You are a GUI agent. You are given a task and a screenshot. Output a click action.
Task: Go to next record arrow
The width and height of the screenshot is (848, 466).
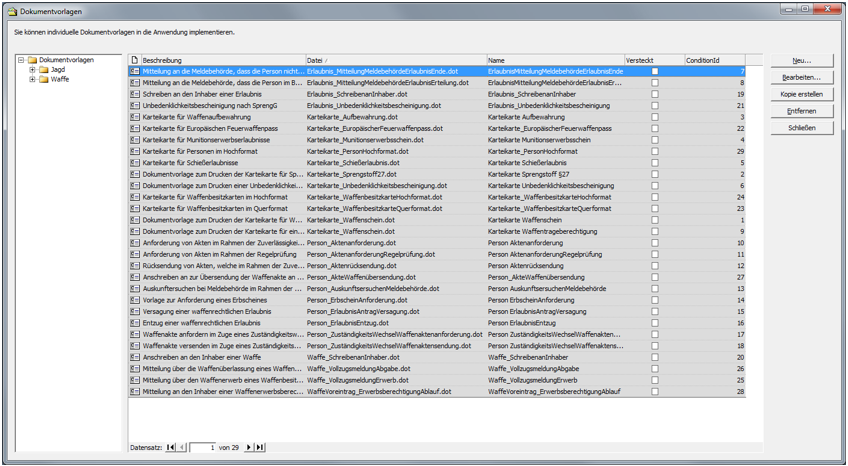249,447
